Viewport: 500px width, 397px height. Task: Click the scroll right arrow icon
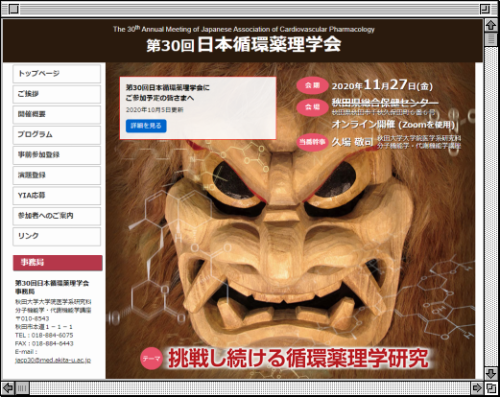click(x=477, y=388)
